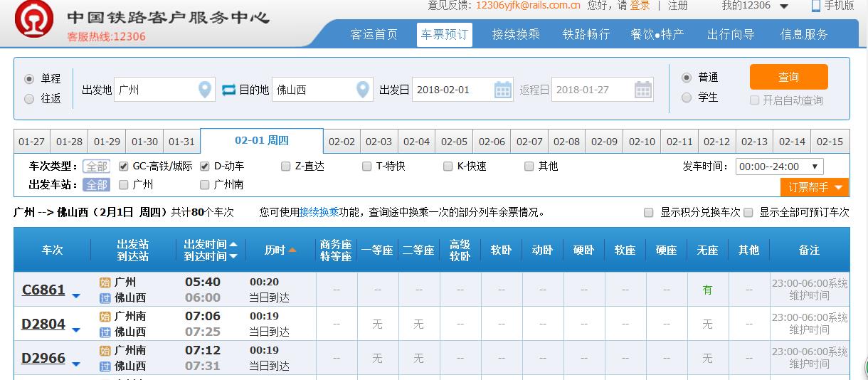
Task: Uncheck D-动车 train type
Action: 205,167
